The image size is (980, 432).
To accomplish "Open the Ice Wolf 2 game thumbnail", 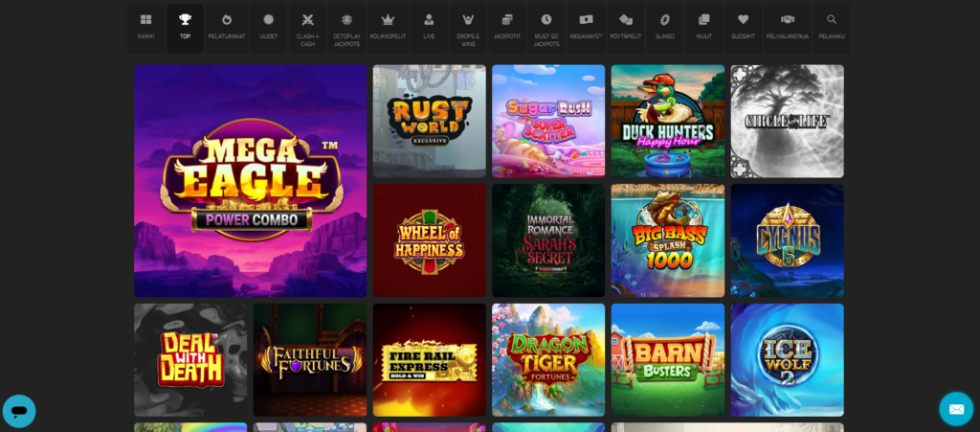I will (787, 359).
